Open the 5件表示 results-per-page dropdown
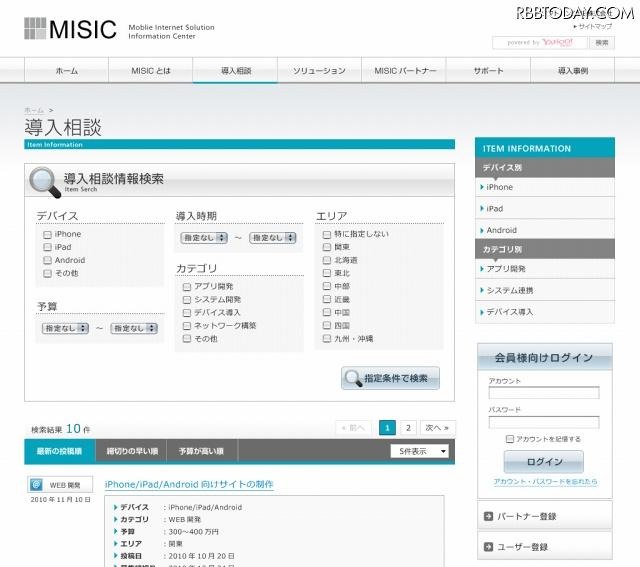The image size is (640, 567). 420,451
